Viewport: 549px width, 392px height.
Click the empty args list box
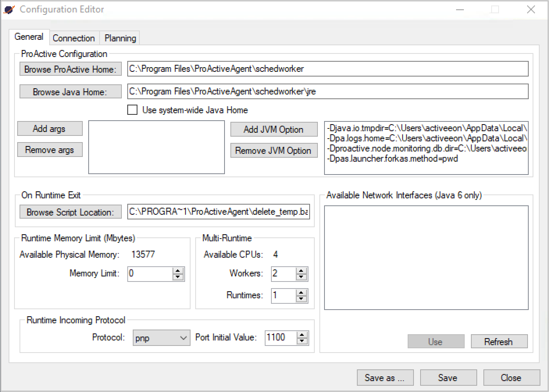(157, 147)
